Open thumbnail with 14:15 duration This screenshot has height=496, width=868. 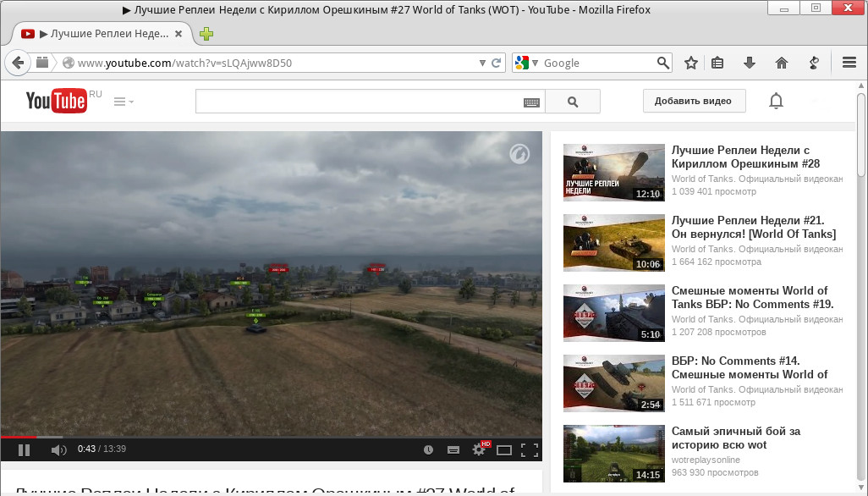[614, 454]
